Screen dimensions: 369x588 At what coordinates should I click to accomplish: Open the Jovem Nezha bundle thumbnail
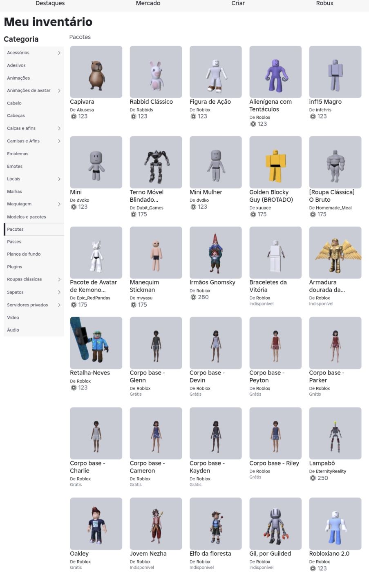pyautogui.click(x=156, y=523)
